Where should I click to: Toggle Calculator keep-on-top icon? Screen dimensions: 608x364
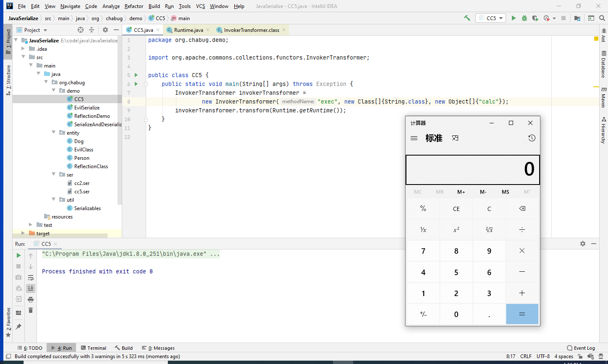pos(455,138)
